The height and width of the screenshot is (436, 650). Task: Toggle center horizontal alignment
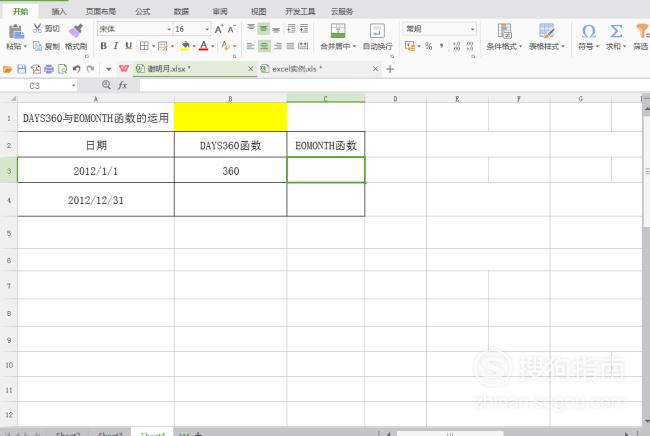click(x=264, y=46)
